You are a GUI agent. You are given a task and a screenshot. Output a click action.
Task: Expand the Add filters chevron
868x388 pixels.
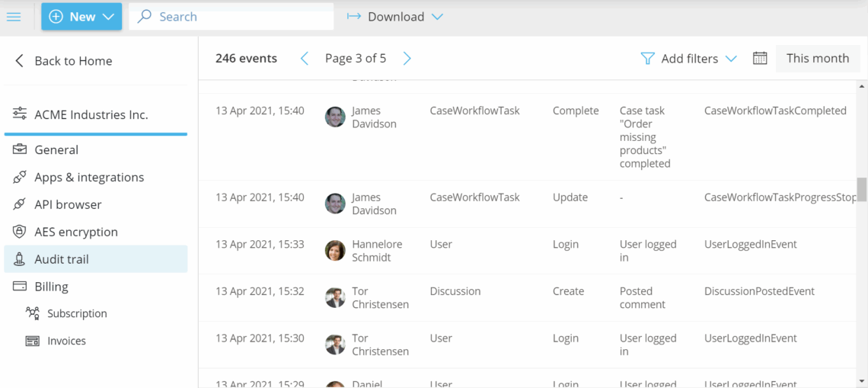tap(731, 59)
